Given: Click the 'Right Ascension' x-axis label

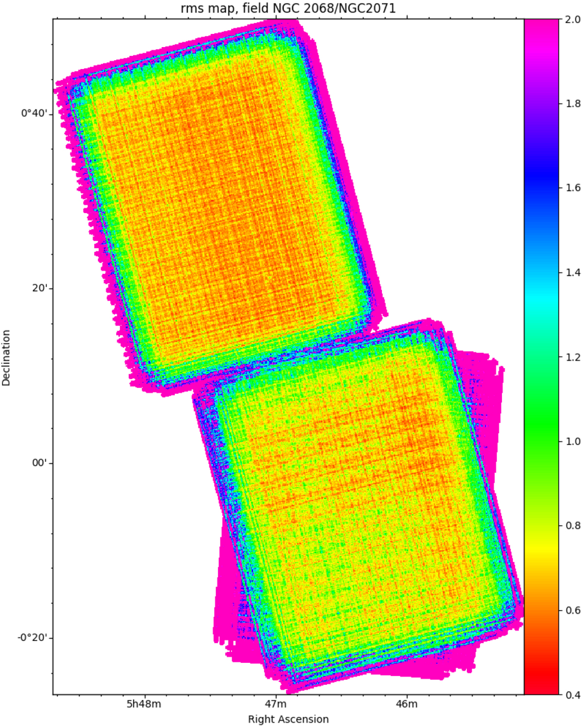Looking at the screenshot, I should tap(288, 719).
